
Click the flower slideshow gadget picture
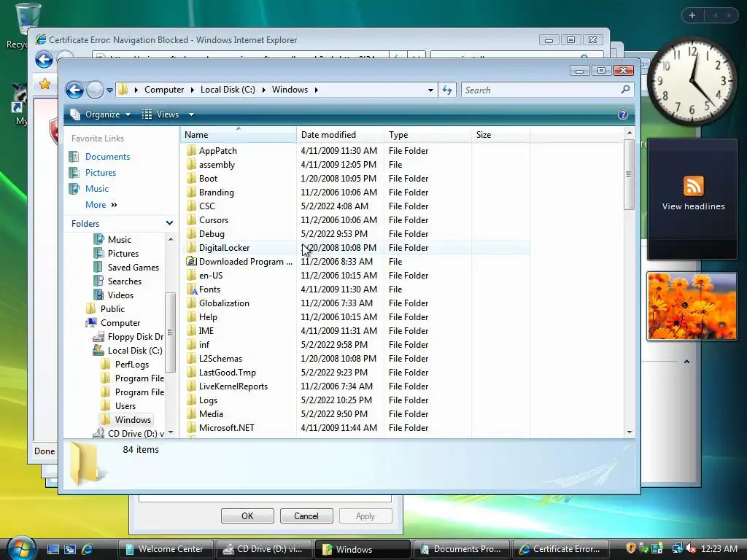click(x=692, y=306)
